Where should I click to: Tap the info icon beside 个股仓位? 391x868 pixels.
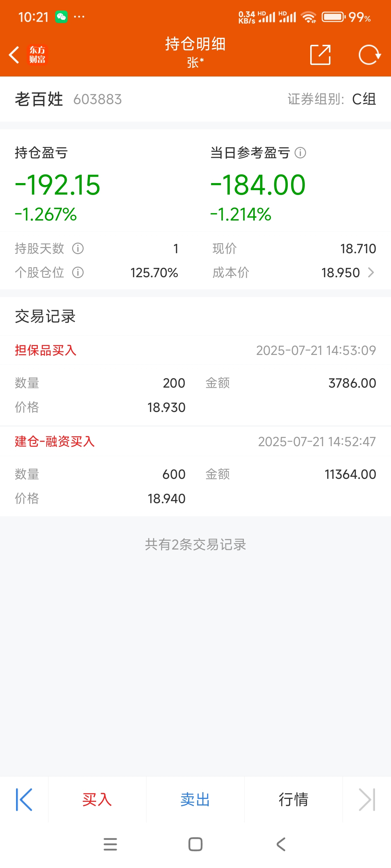click(x=78, y=273)
